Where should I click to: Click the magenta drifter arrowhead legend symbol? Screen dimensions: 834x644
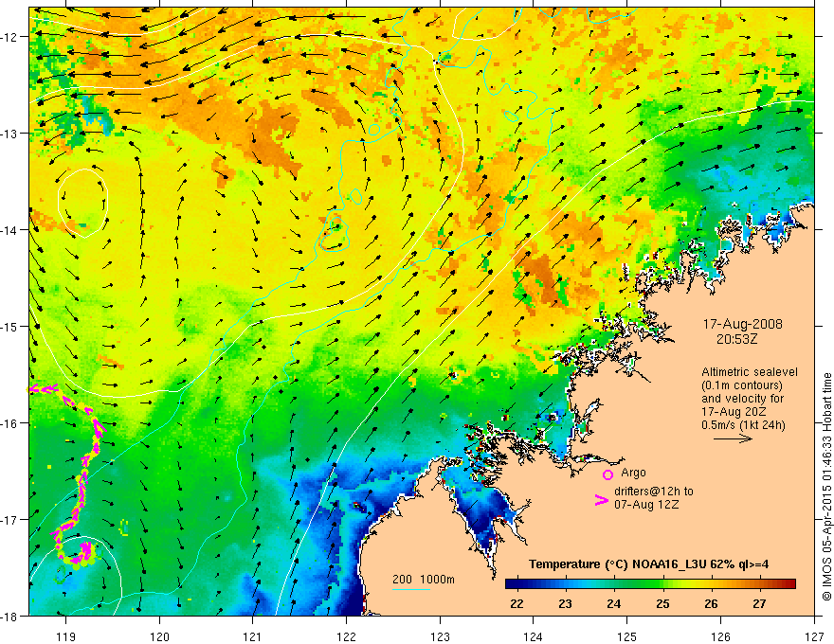pyautogui.click(x=601, y=500)
